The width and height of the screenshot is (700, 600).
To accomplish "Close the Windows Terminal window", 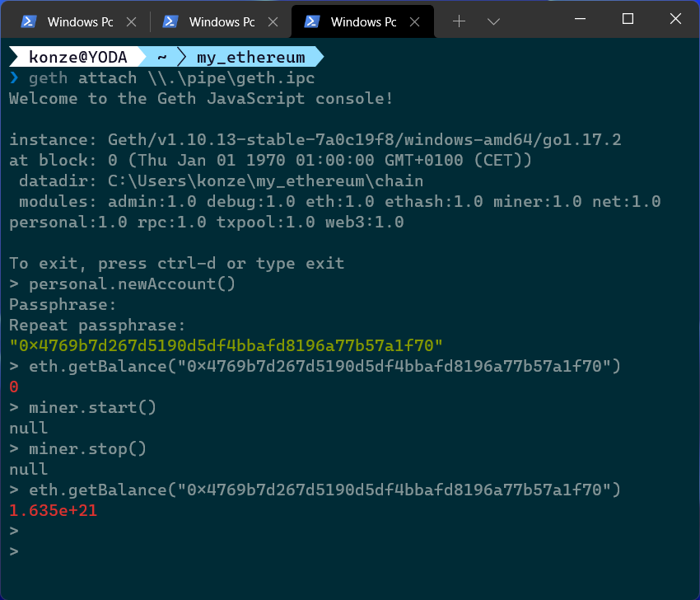I will tap(675, 19).
